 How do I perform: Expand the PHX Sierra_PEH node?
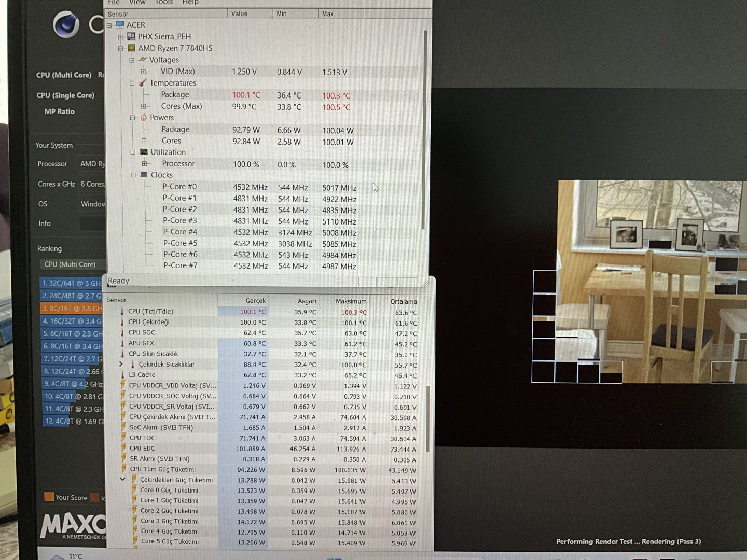tap(120, 37)
